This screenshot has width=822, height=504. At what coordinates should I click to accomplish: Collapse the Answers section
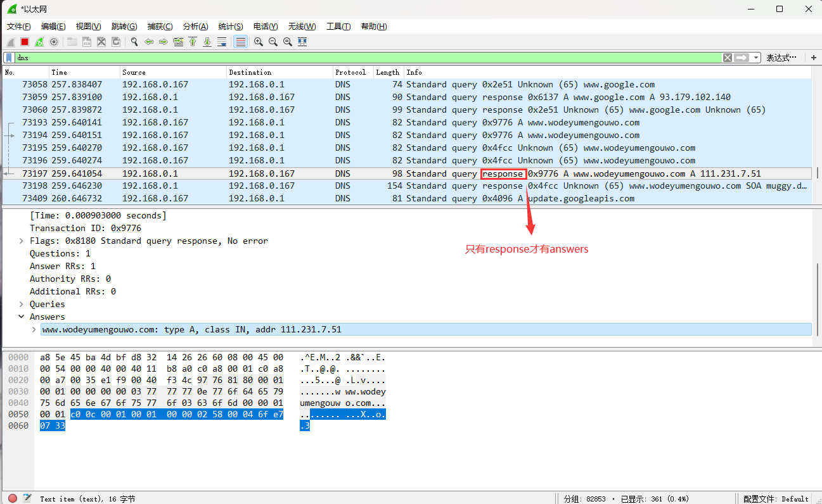pos(22,317)
